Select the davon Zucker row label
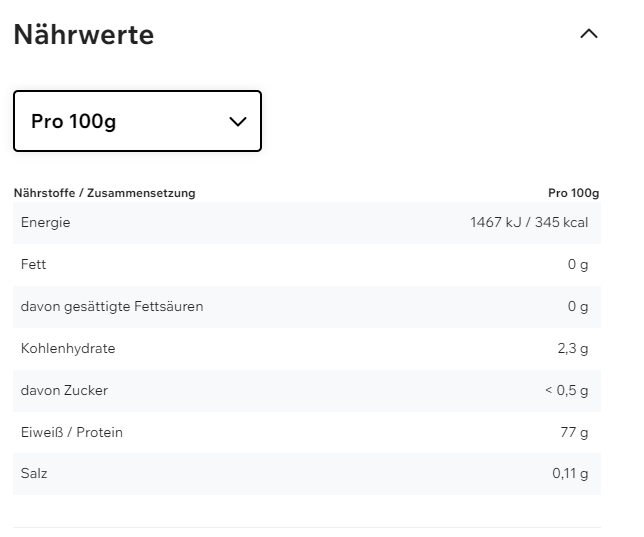 pyautogui.click(x=64, y=390)
